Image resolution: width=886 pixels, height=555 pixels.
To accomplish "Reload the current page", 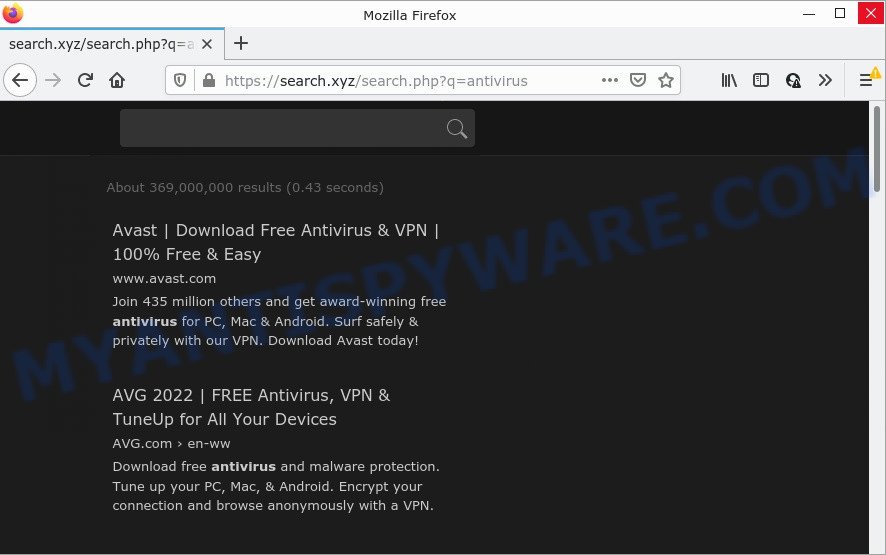I will coord(85,80).
